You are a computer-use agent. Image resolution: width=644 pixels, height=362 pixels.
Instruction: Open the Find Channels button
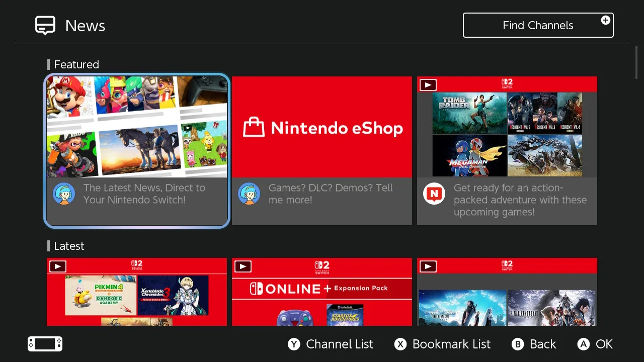point(538,25)
